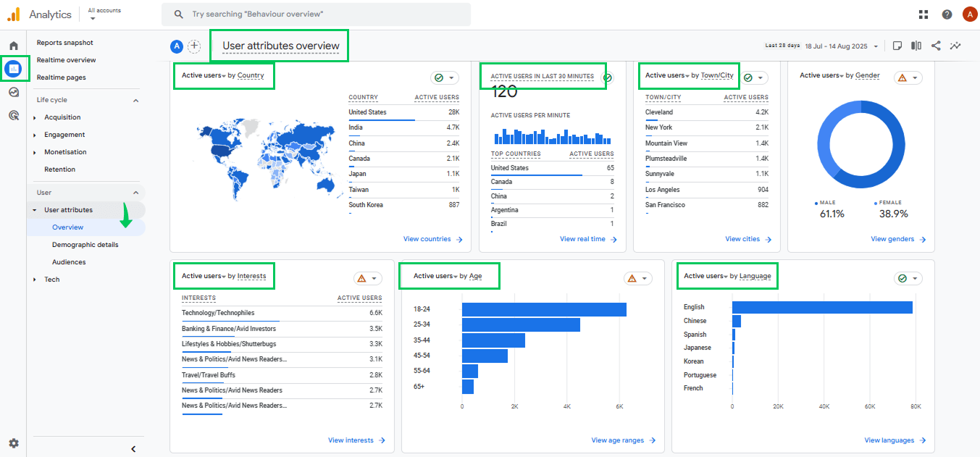This screenshot has height=457, width=980.
Task: Select Demographic details in sidebar
Action: pos(85,245)
